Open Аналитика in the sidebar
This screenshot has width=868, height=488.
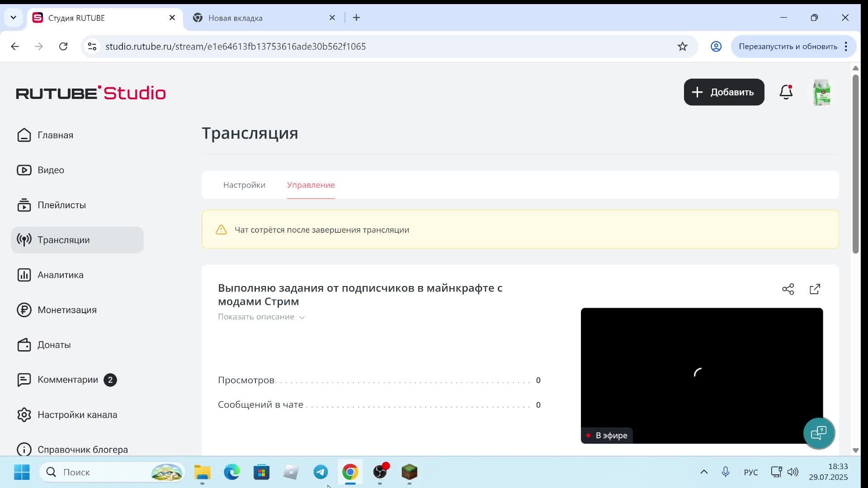click(x=60, y=275)
